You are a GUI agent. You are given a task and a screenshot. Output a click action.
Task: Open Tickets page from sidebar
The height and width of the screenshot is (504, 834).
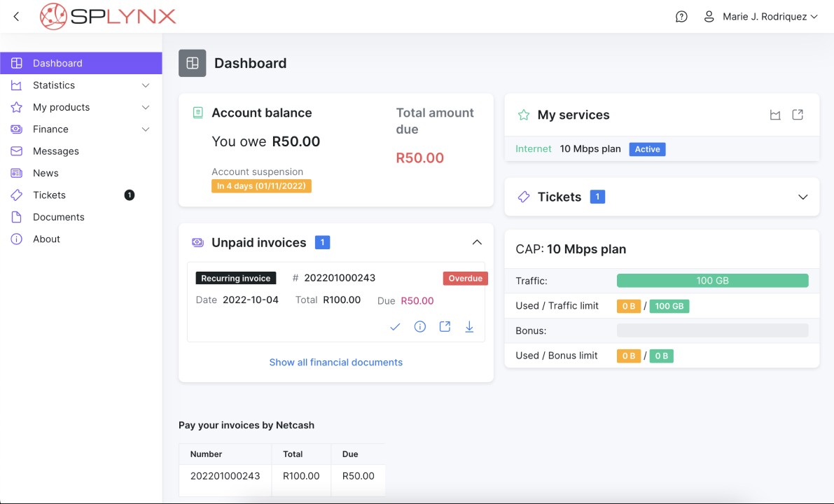[x=49, y=195]
